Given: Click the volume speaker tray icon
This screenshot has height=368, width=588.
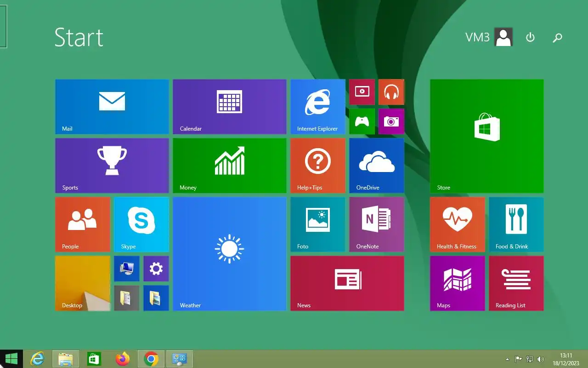Looking at the screenshot, I should 541,359.
